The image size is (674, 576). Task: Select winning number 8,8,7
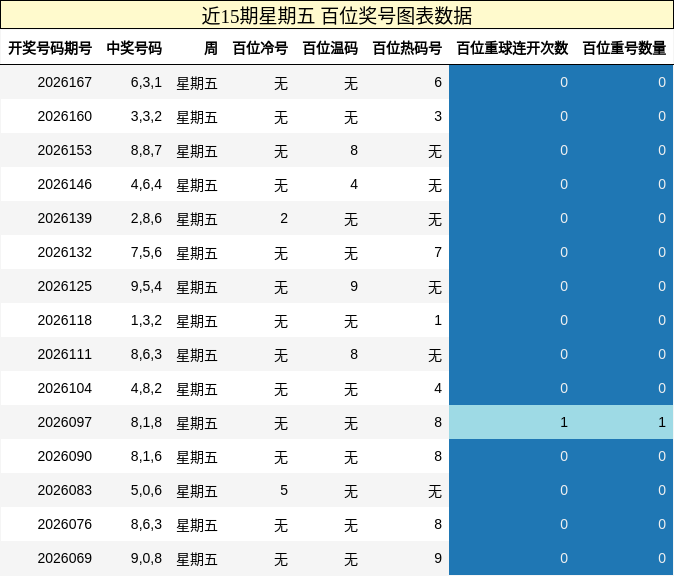point(146,150)
